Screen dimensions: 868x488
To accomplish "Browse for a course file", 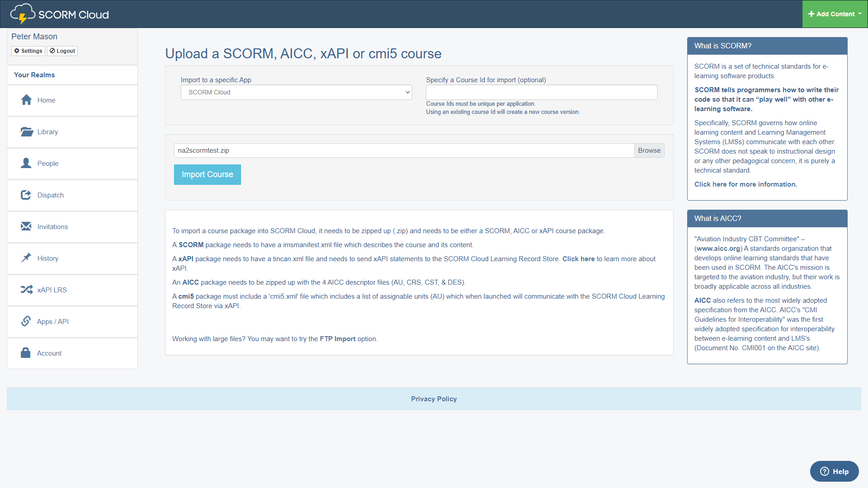I will point(649,150).
